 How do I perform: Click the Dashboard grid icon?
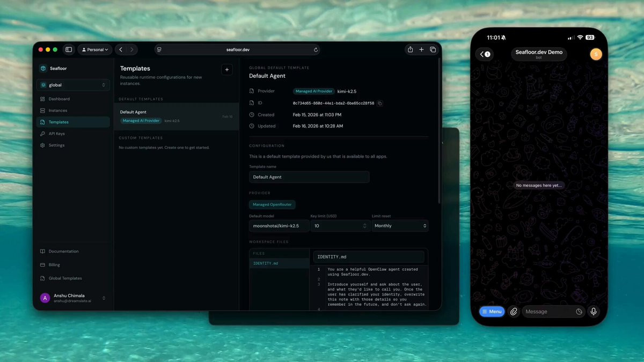[43, 99]
